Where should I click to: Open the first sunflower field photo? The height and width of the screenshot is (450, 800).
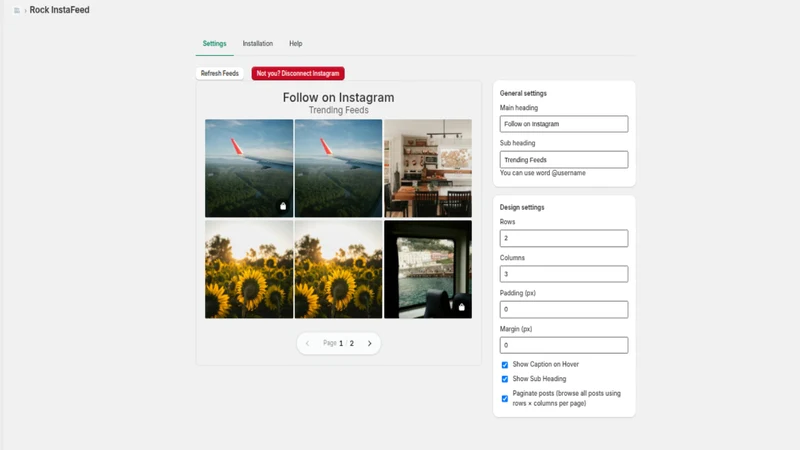(x=249, y=269)
